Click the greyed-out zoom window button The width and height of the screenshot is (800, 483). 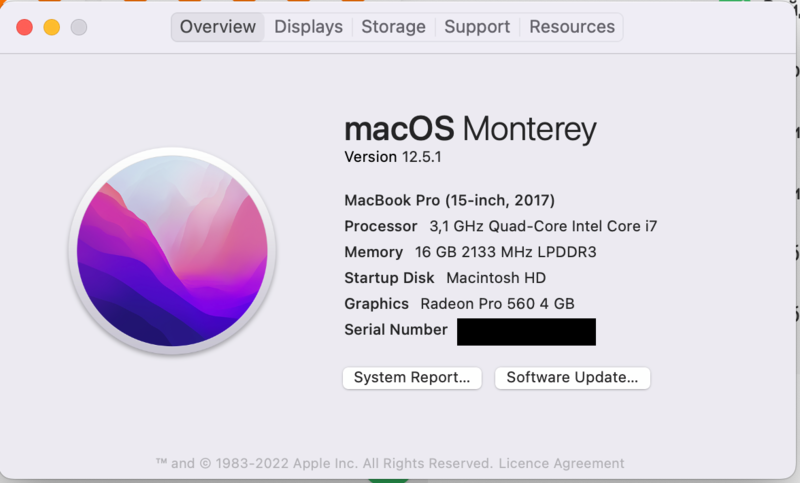click(79, 28)
